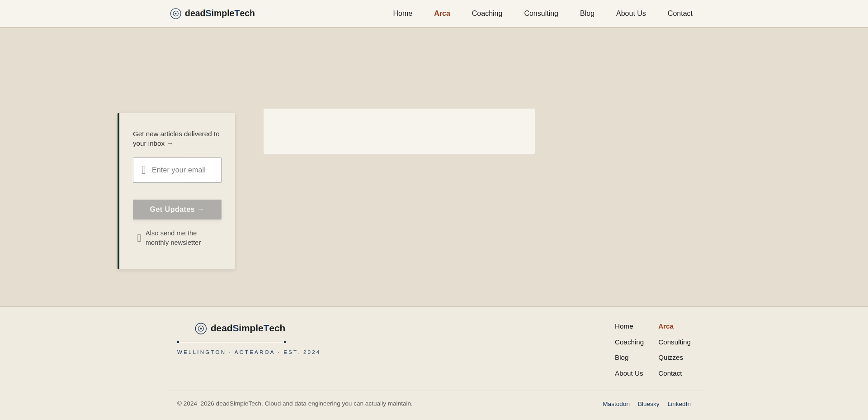The width and height of the screenshot is (868, 420).
Task: Open the Mastodon link in footer
Action: tap(616, 404)
